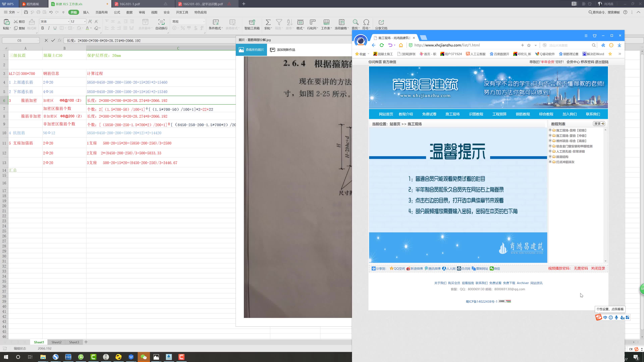The height and width of the screenshot is (362, 644).
Task: Cancel formula entry with the X icon
Action: point(46,40)
